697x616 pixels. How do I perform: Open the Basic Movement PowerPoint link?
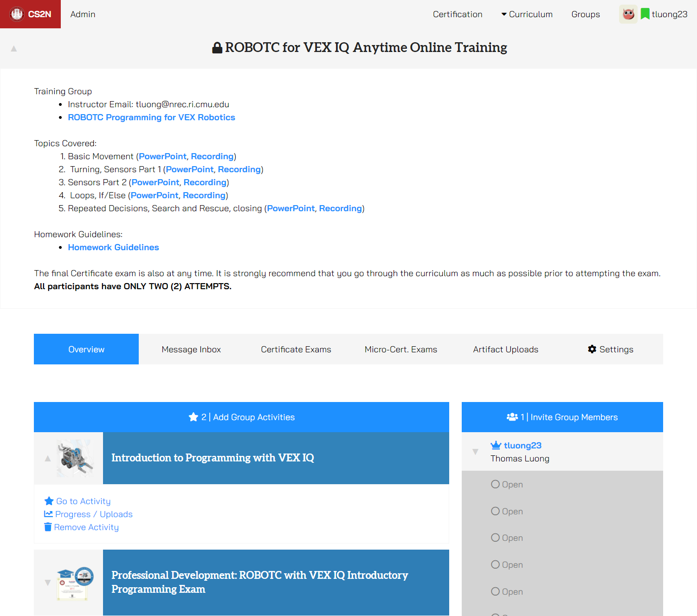click(162, 156)
